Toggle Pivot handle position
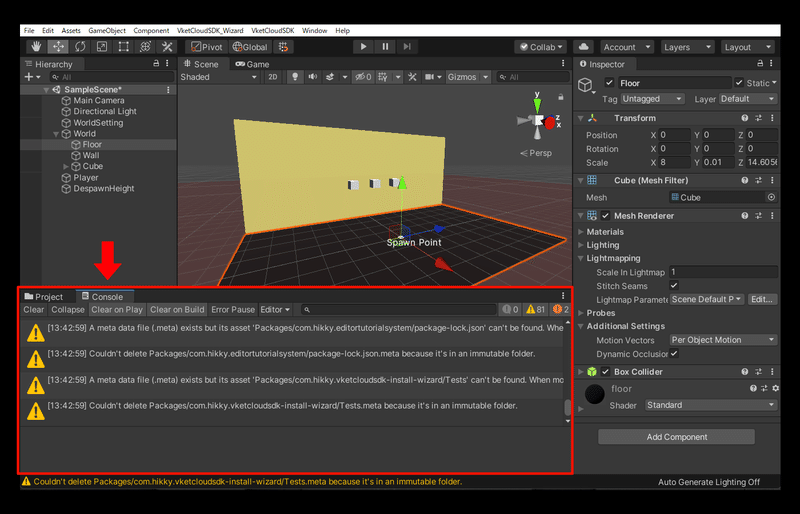 207,47
